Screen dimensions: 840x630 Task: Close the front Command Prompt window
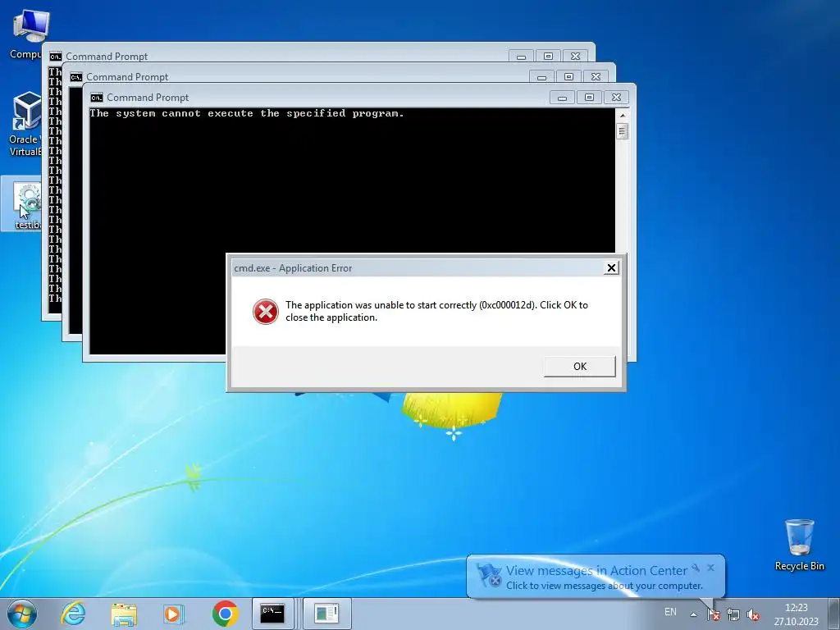point(616,98)
